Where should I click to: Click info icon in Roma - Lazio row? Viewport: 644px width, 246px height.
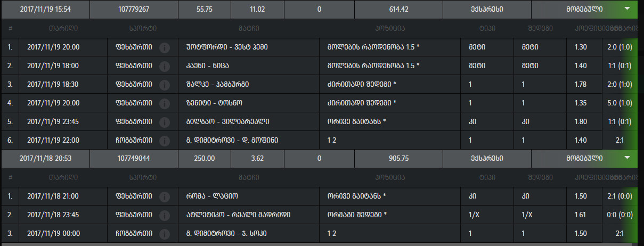[x=165, y=196]
